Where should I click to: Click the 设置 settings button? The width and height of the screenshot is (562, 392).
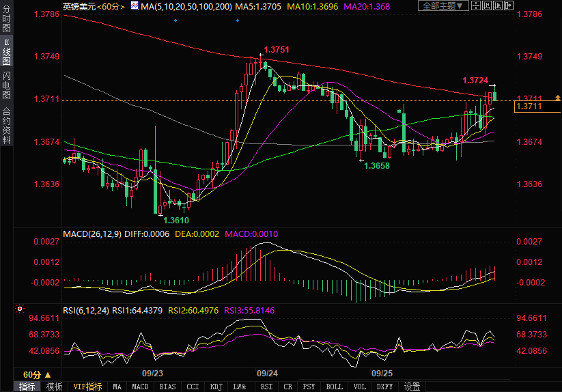coord(412,387)
